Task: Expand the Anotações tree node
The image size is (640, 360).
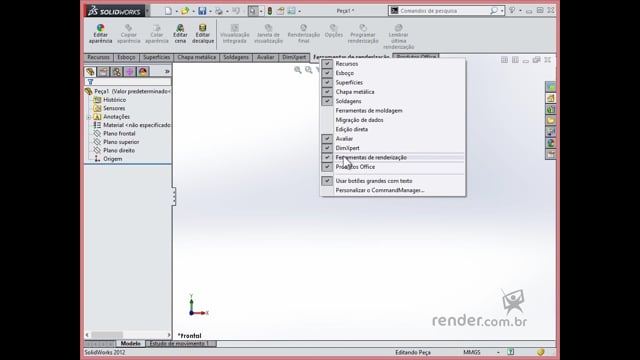Action: [89, 117]
